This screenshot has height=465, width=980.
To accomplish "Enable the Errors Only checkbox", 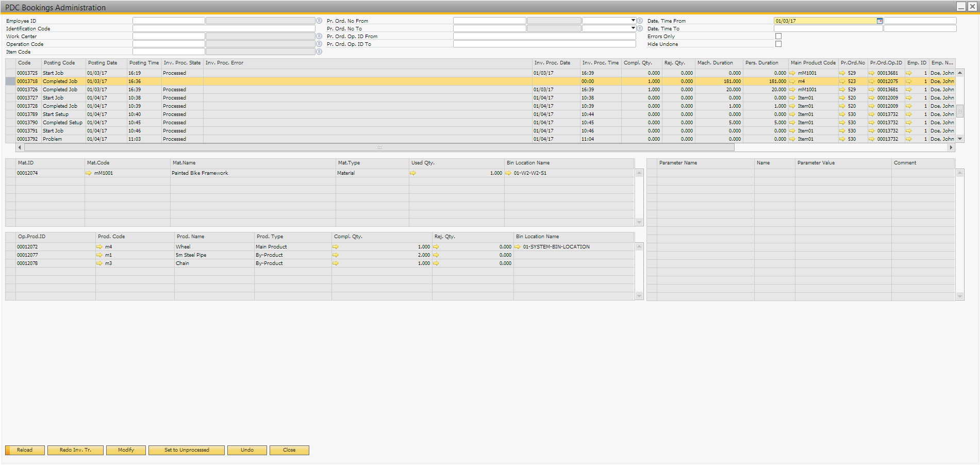I will coord(778,36).
